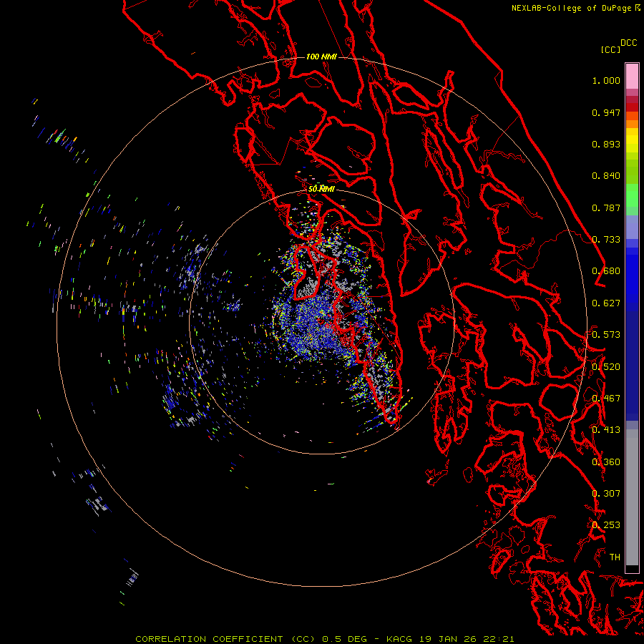Click the 0.733 scale value

click(x=606, y=240)
